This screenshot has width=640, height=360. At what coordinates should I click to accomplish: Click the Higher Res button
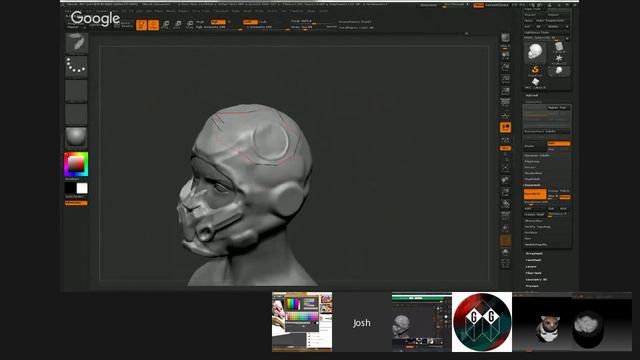click(x=558, y=108)
